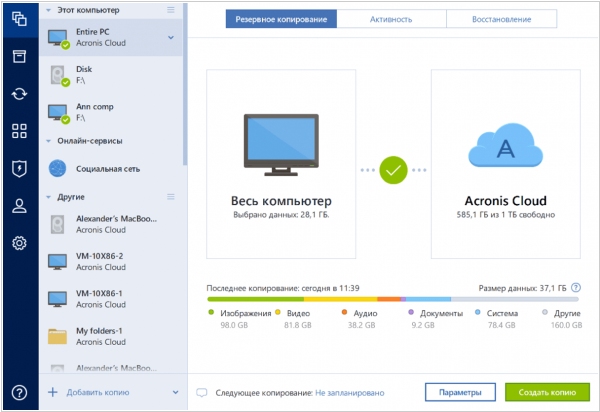Click the Документы purple legend dot
600x412 pixels.
click(411, 313)
